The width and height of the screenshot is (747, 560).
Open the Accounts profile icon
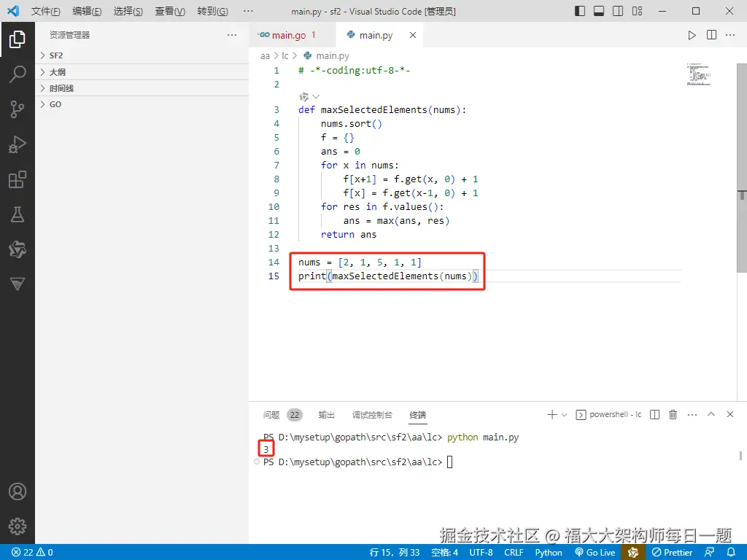click(x=18, y=491)
